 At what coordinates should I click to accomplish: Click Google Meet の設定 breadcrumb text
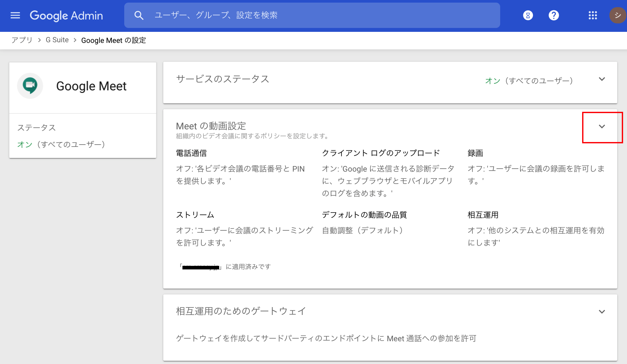[x=113, y=40]
